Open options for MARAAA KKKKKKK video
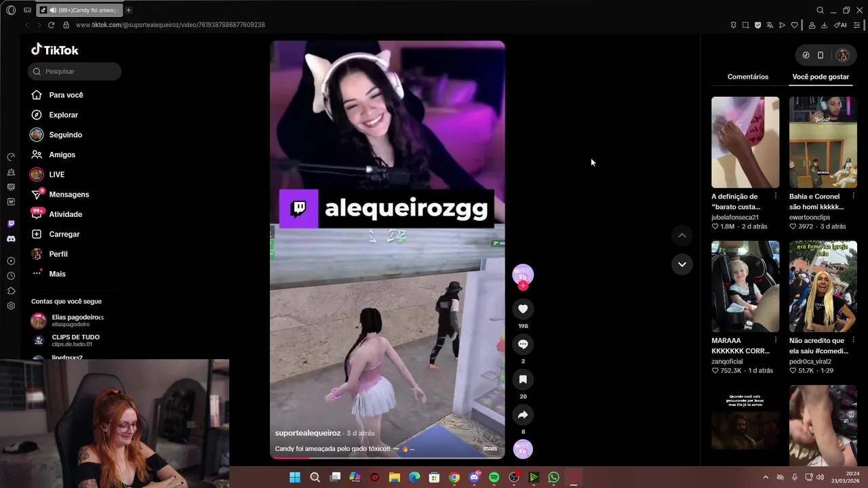 776,340
